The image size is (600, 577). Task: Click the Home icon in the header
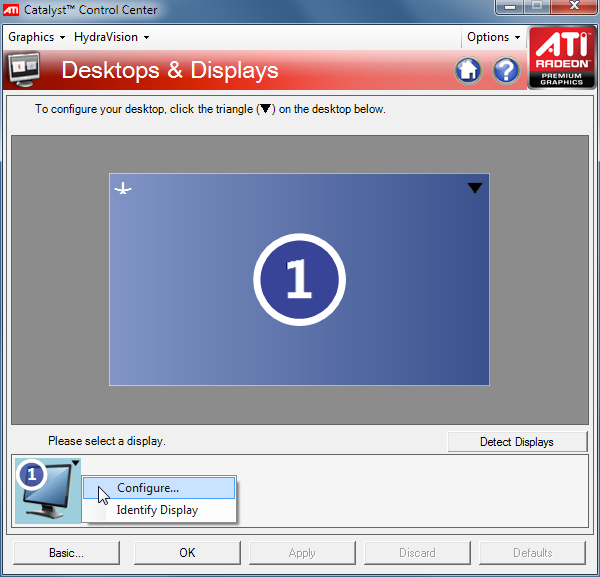(x=468, y=70)
